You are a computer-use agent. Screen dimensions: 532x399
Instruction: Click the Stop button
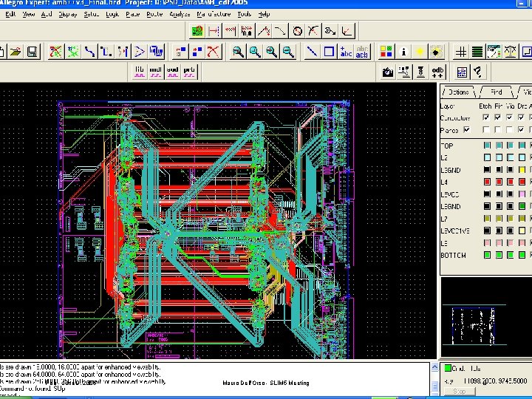460,392
